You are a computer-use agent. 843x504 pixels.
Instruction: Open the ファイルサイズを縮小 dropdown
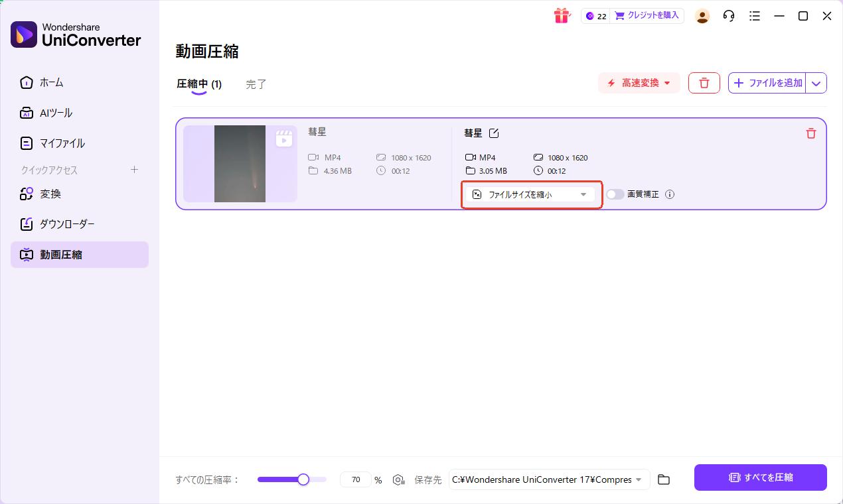point(530,194)
